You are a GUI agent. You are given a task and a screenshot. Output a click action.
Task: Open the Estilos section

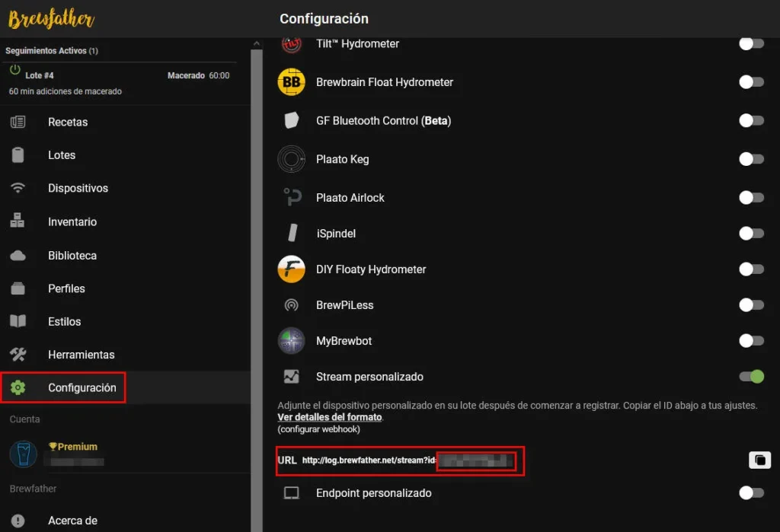(126, 321)
